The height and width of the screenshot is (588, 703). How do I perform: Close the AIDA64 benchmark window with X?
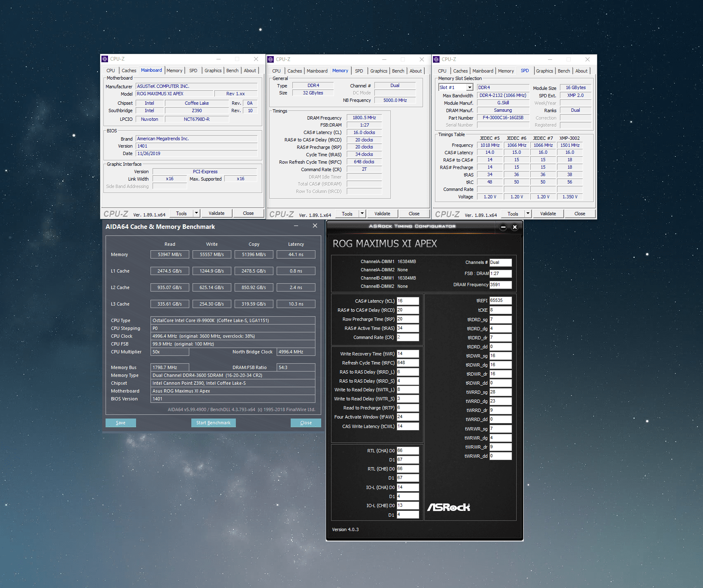tap(315, 226)
